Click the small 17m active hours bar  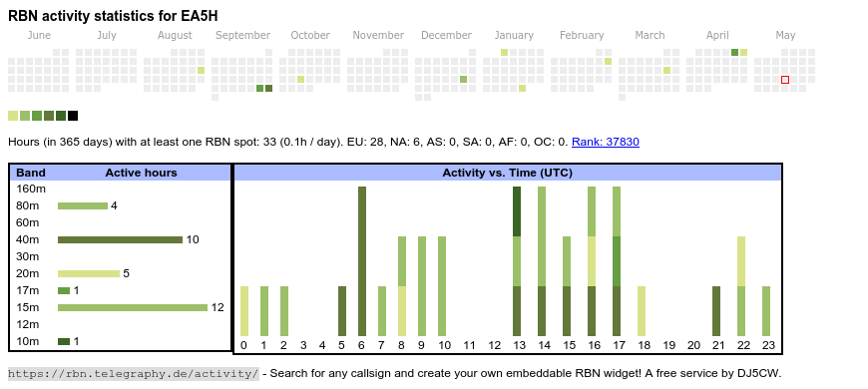(x=64, y=290)
